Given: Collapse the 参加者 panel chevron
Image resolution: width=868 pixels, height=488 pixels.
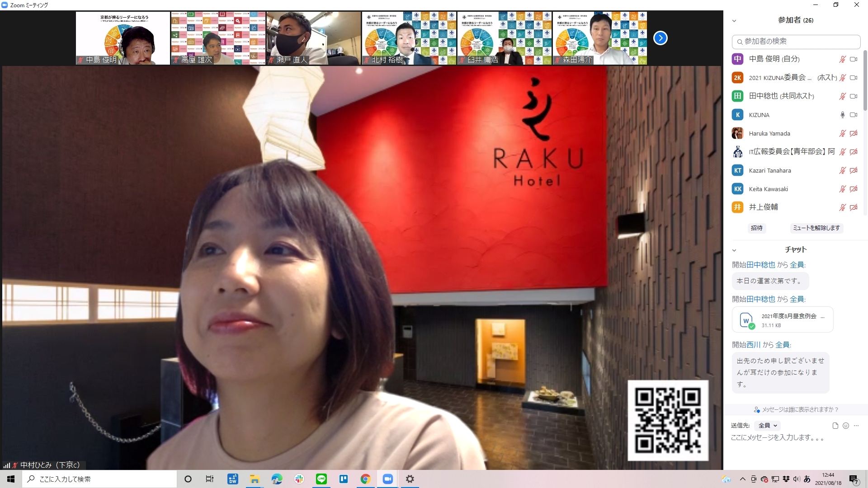Looking at the screenshot, I should [x=734, y=21].
